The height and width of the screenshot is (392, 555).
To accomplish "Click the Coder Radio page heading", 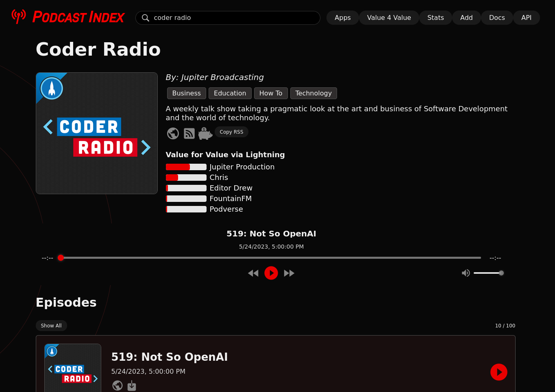I will click(98, 50).
